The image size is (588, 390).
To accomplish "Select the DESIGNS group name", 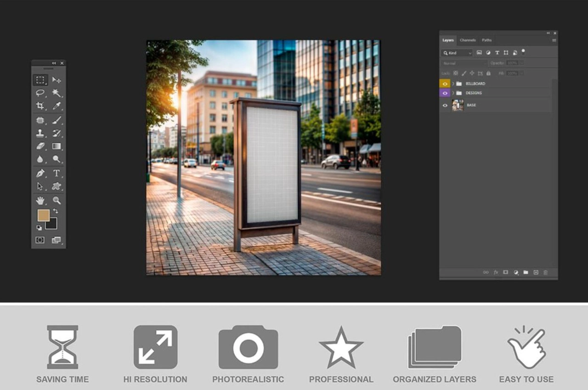I will [x=474, y=93].
